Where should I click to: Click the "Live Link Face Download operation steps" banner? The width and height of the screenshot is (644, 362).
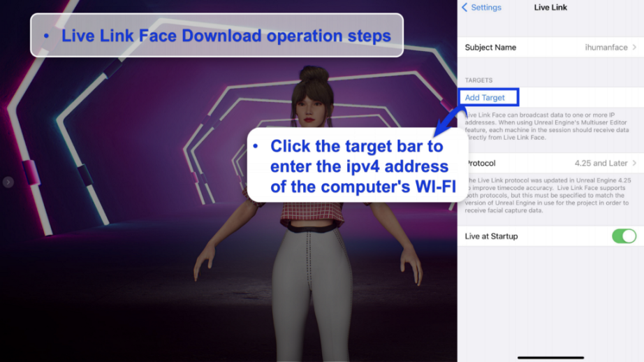pos(217,36)
